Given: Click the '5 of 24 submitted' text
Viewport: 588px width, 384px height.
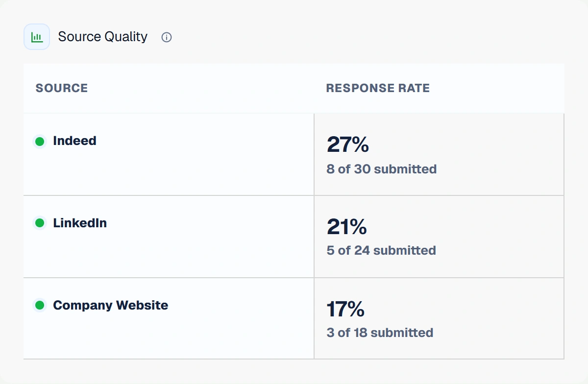Looking at the screenshot, I should pyautogui.click(x=381, y=250).
